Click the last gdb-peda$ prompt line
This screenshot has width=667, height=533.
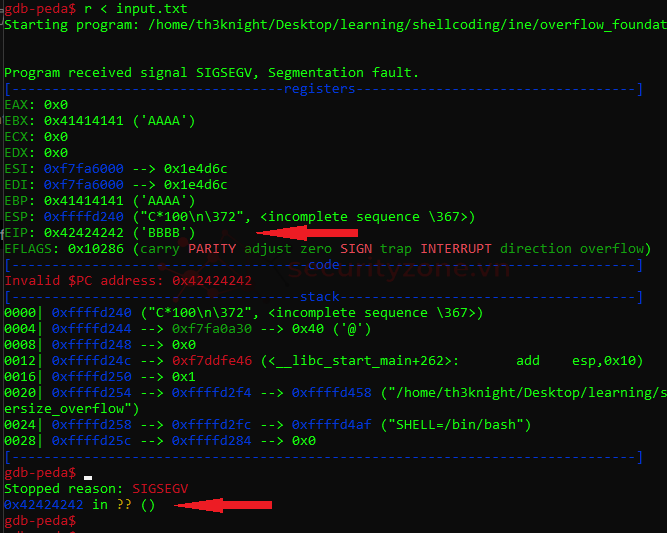coord(40,521)
